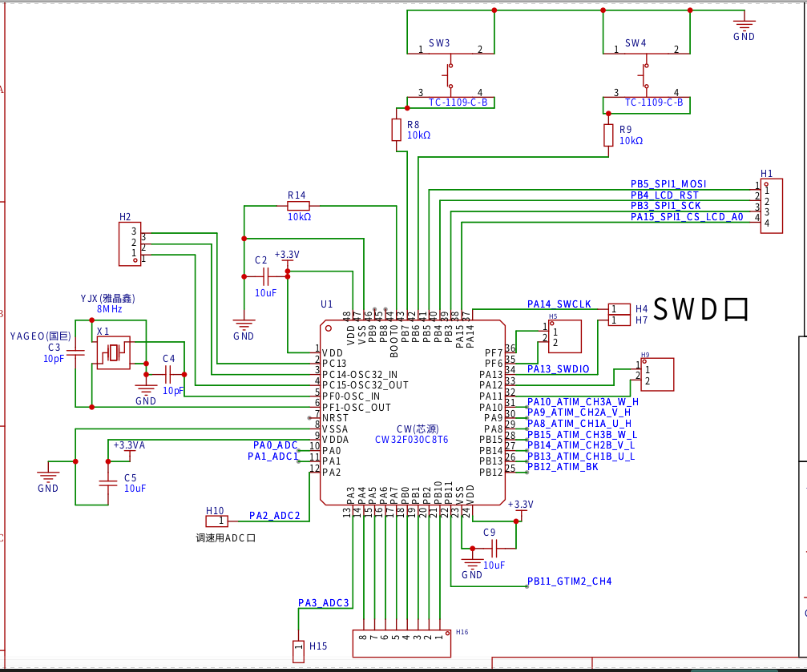Select the H2 three-pin header
The width and height of the screenshot is (807, 672).
(x=130, y=244)
